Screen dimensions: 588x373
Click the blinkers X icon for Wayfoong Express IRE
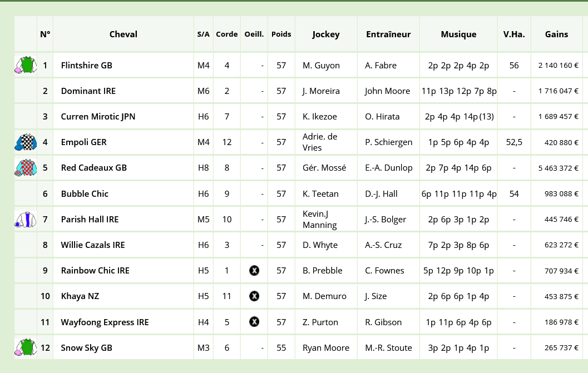point(254,322)
